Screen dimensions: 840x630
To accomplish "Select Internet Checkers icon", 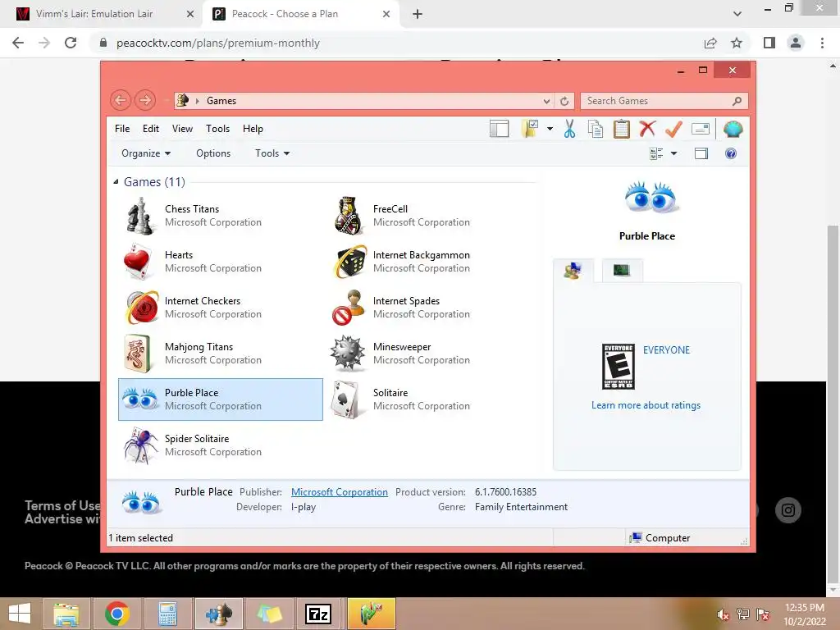I will (x=141, y=308).
